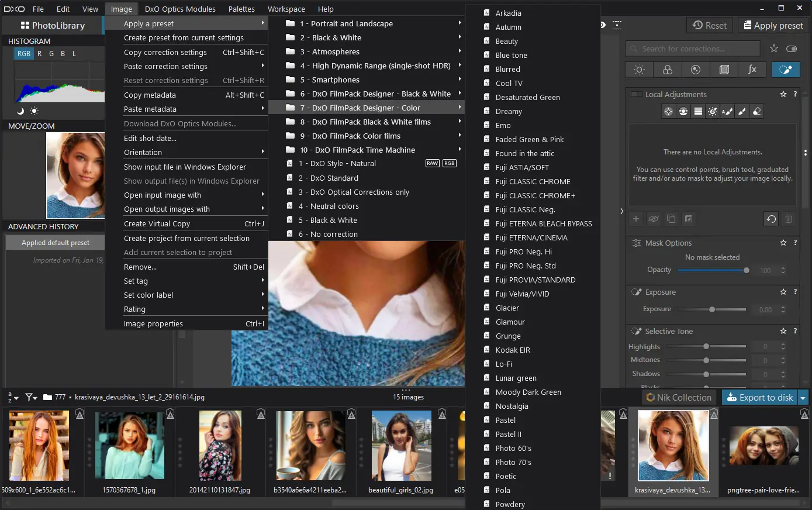
Task: Open the Light corrections tab (sun icon)
Action: click(x=639, y=70)
